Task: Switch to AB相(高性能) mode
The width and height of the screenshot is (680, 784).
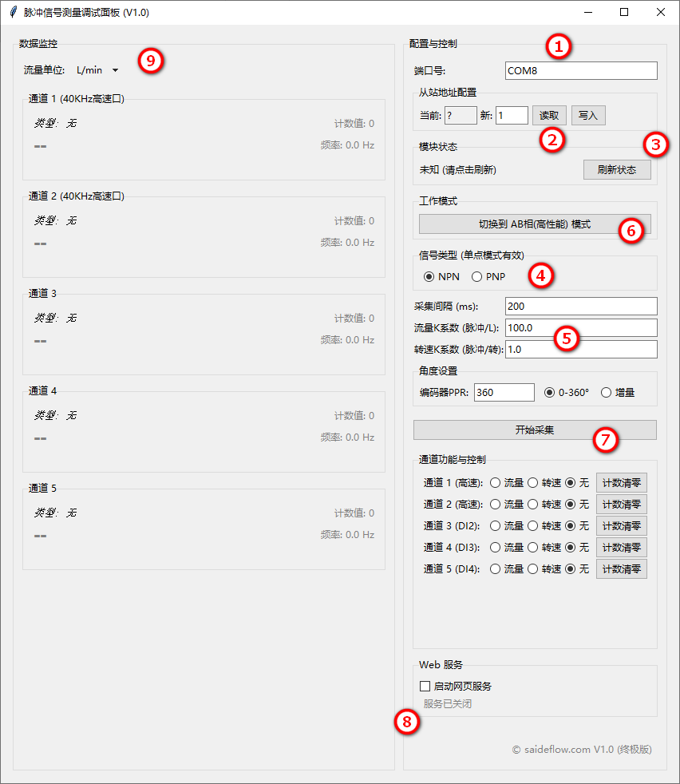Action: (535, 224)
